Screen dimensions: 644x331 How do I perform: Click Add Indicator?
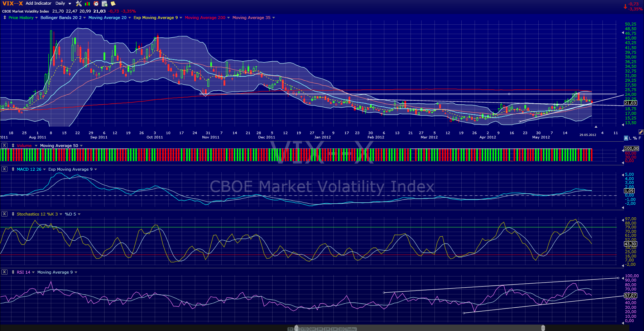(39, 3)
